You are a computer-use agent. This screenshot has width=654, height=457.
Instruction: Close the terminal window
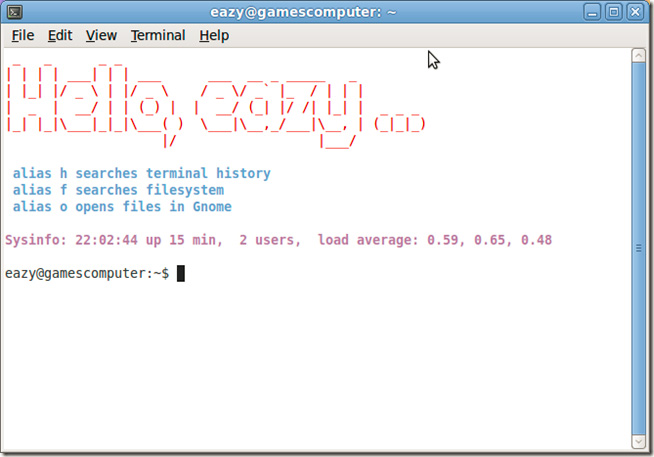[x=635, y=12]
